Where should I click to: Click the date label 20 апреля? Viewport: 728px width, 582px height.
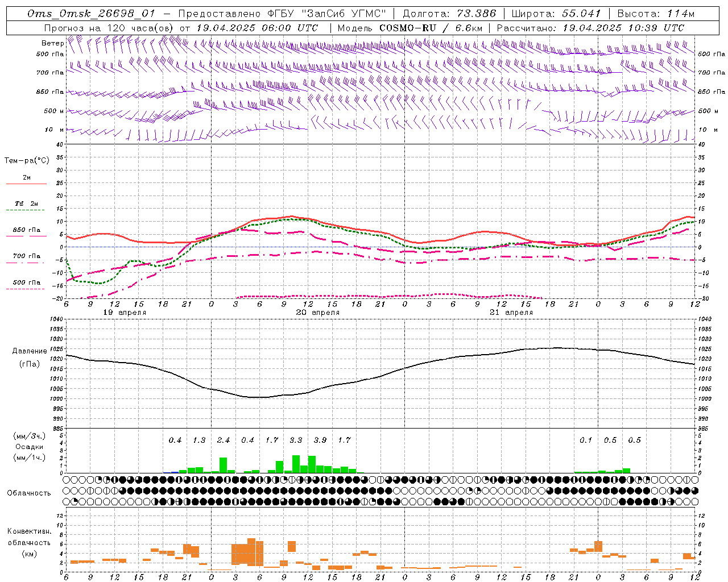(318, 313)
